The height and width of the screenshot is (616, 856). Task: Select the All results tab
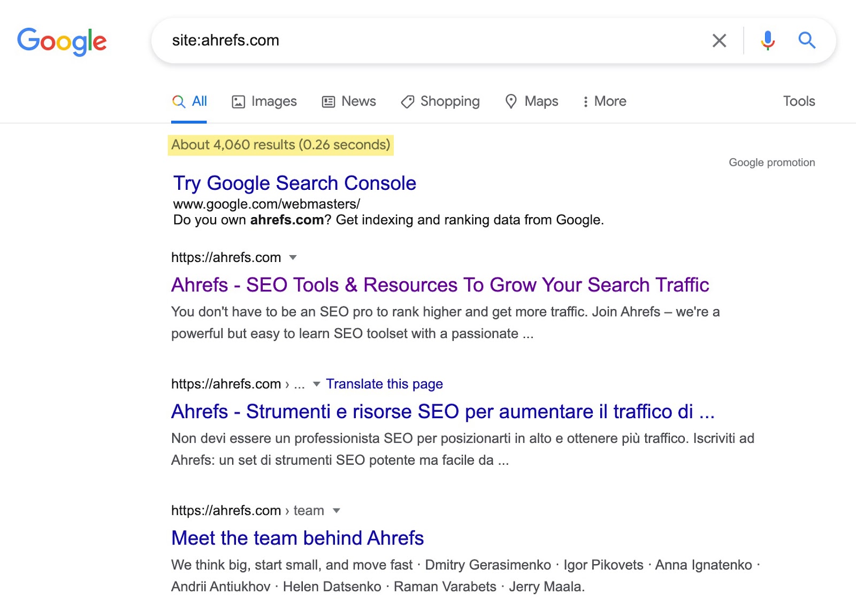click(189, 102)
